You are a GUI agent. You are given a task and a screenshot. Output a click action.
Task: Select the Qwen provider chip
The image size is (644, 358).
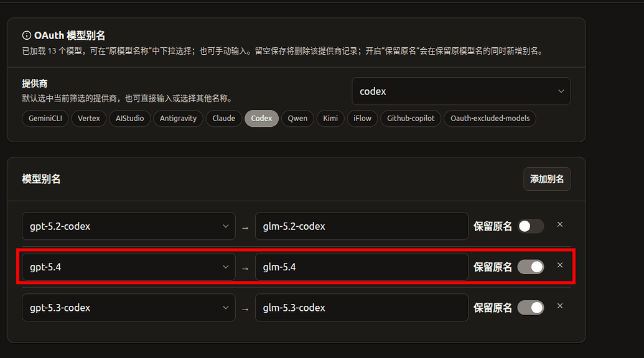pos(297,119)
